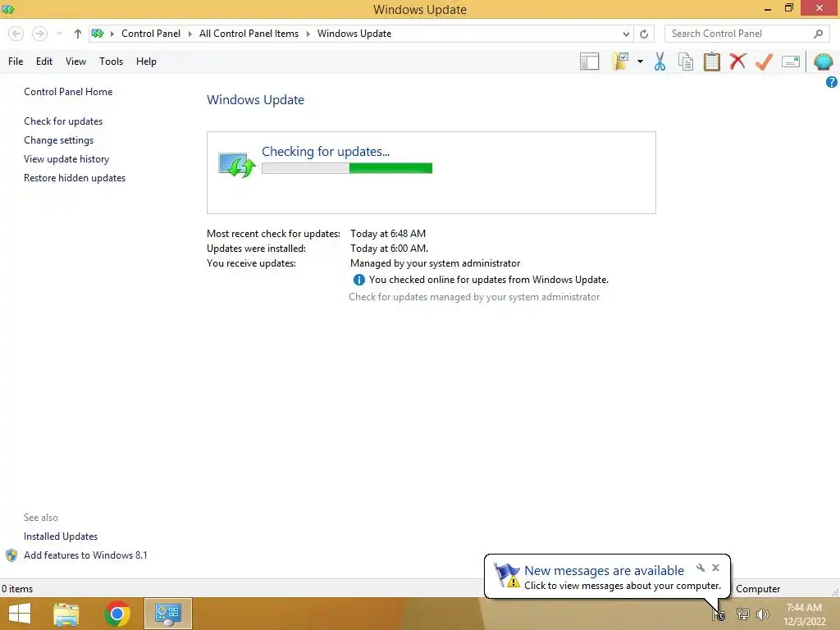
Task: Open View update history
Action: pos(66,159)
